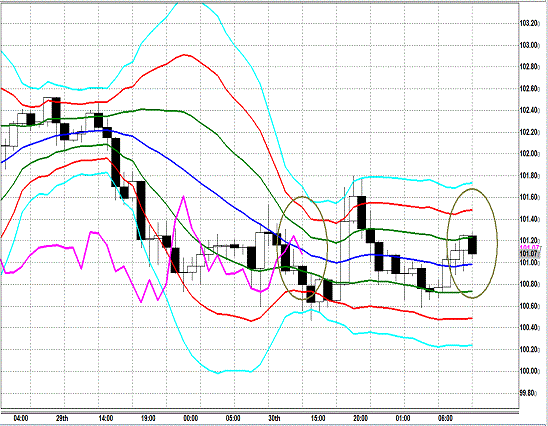Click the 102.80 price level label

(530, 67)
